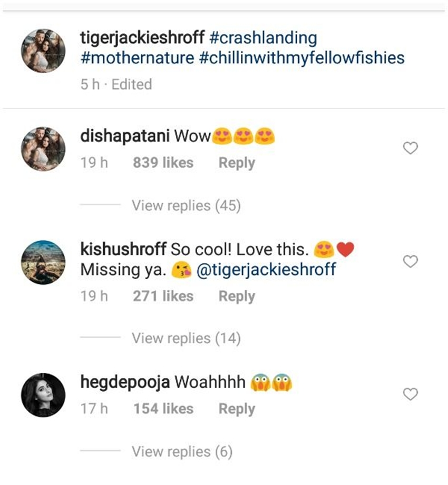This screenshot has height=485, width=448.
Task: Tap the @tigerjackieshroff mention in kishushroff's comment
Action: point(266,271)
